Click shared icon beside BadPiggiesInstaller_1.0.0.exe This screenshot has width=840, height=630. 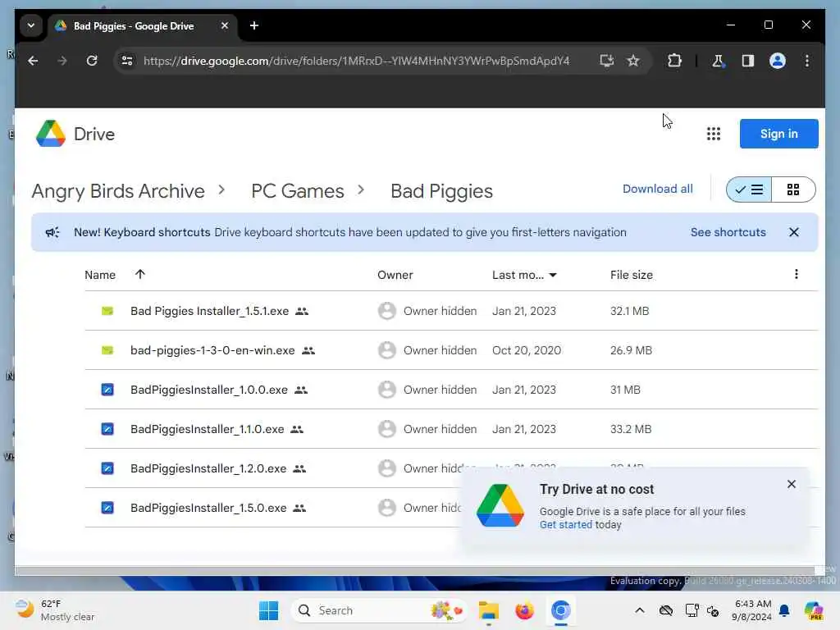[x=301, y=390]
